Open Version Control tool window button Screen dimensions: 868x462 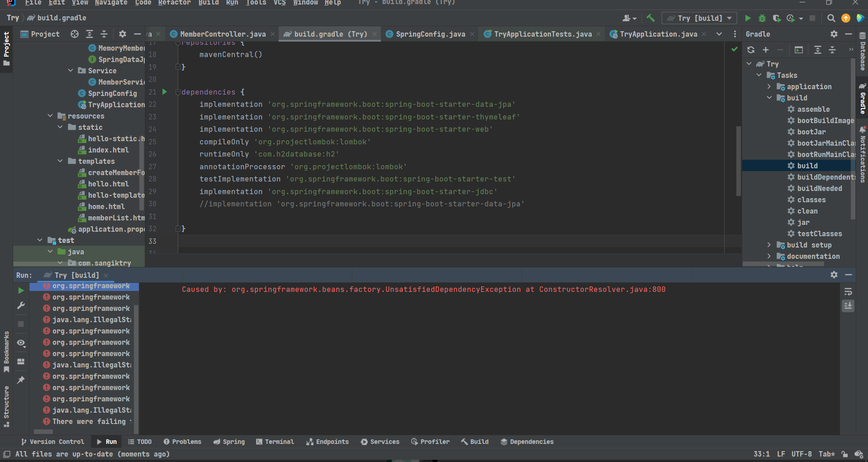pos(52,442)
